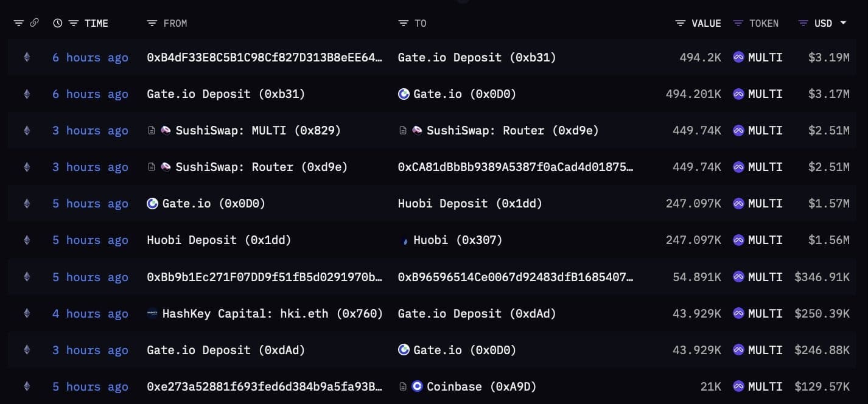Click the link chain icon in header
868x404 pixels.
(34, 23)
